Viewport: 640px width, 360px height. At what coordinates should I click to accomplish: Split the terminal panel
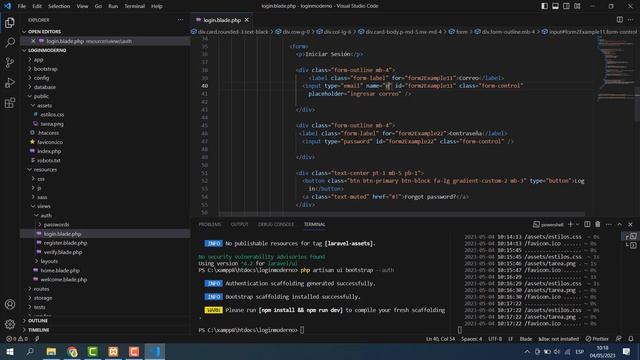[x=587, y=224]
